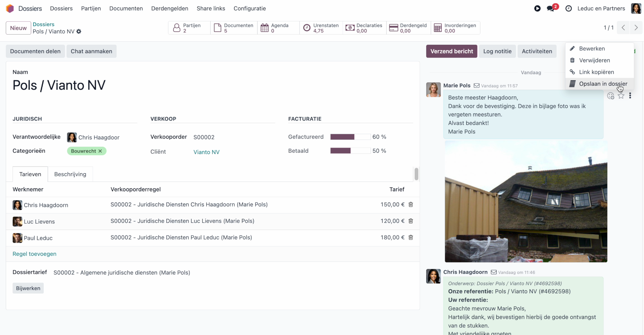The width and height of the screenshot is (644, 335).
Task: Click the three-dots menu on Marie Pols message
Action: (630, 96)
